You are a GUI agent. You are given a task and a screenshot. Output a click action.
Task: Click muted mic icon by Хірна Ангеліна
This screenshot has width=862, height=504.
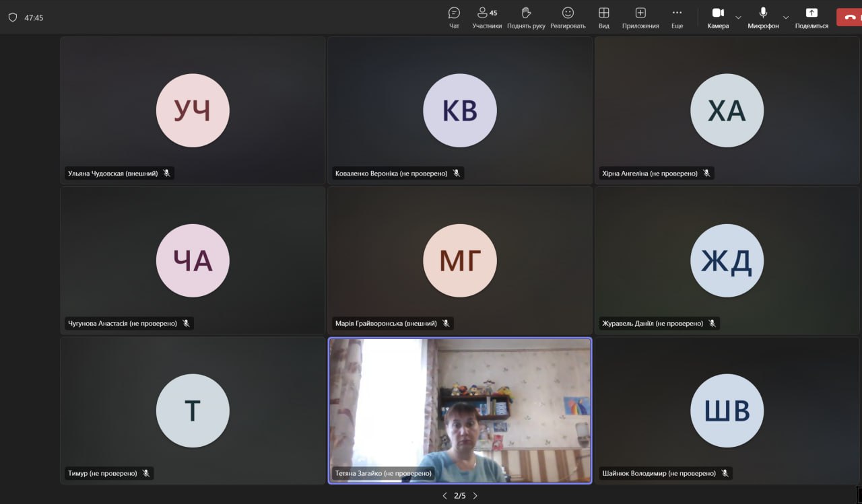pyautogui.click(x=706, y=174)
